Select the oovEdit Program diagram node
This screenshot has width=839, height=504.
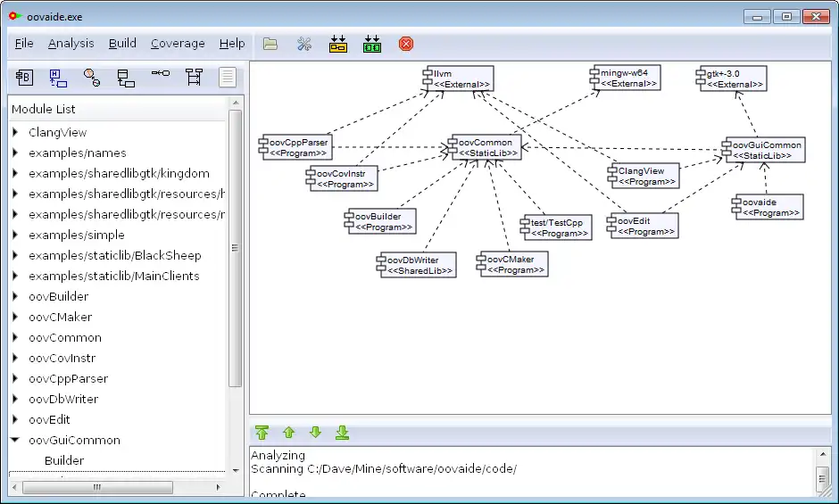pyautogui.click(x=643, y=226)
